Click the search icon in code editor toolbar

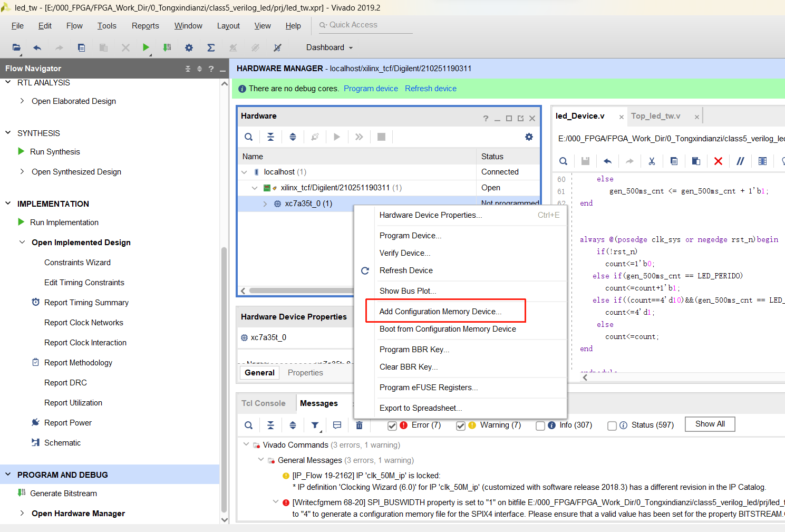click(x=563, y=161)
